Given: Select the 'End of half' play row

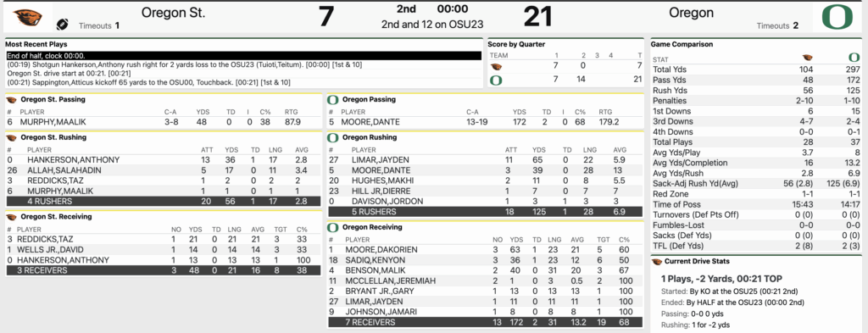Looking at the screenshot, I should pos(243,56).
